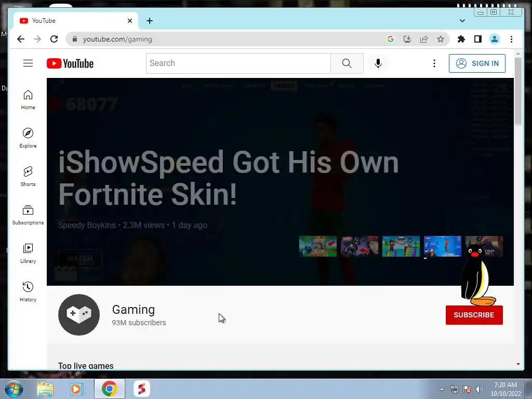
Task: Focus the YouTube search field
Action: click(x=238, y=63)
